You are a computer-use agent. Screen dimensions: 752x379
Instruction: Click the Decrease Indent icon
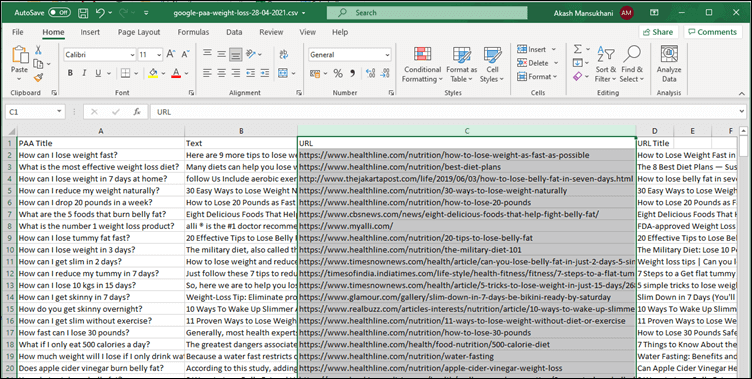pyautogui.click(x=250, y=73)
